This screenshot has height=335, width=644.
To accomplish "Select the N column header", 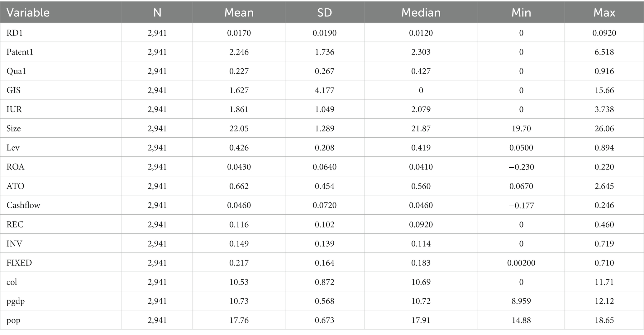I will (157, 12).
